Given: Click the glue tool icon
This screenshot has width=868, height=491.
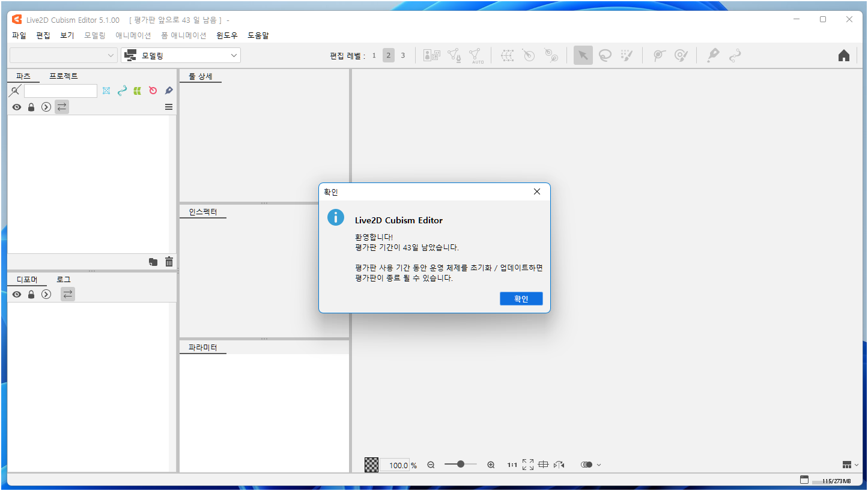Looking at the screenshot, I should (x=659, y=56).
